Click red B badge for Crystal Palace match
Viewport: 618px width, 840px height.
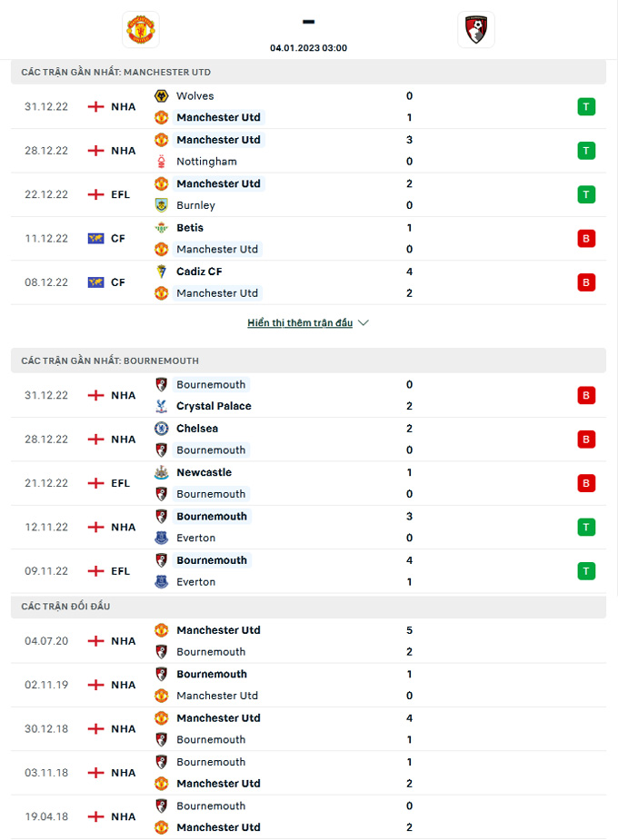586,395
